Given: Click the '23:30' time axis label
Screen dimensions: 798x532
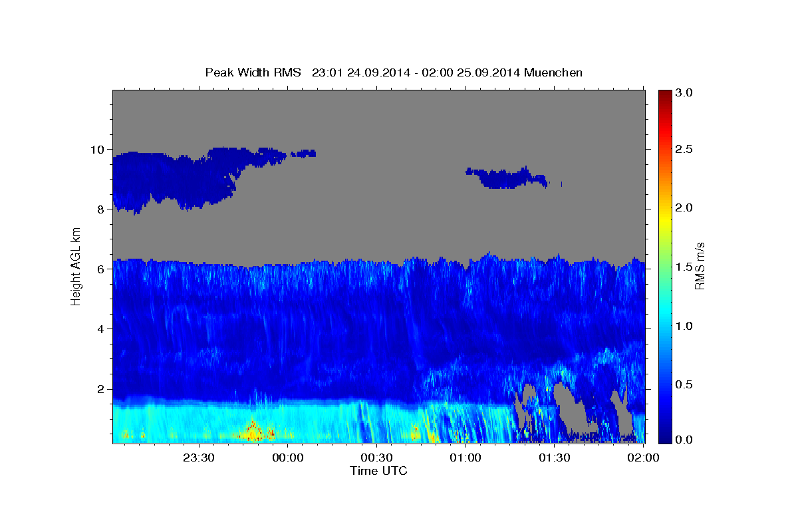Looking at the screenshot, I should pos(199,458).
